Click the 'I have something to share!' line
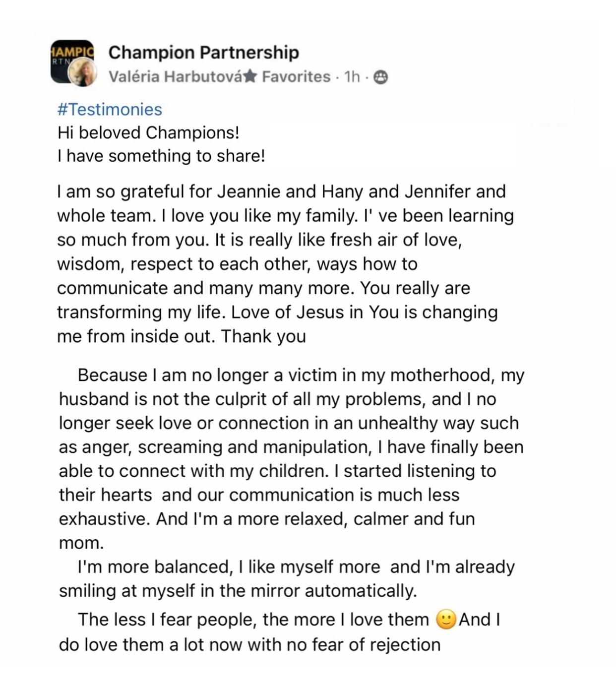Screen dimensions: 616x692 pos(161,156)
